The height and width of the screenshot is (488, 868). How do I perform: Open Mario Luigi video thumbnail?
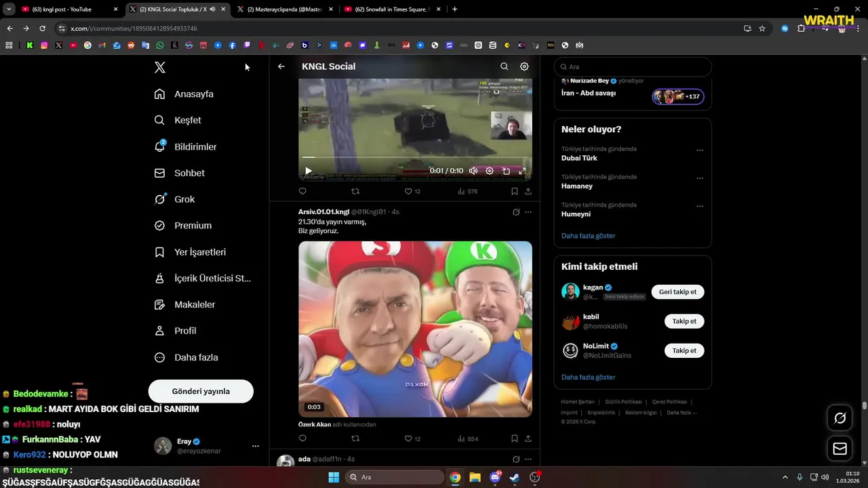415,329
